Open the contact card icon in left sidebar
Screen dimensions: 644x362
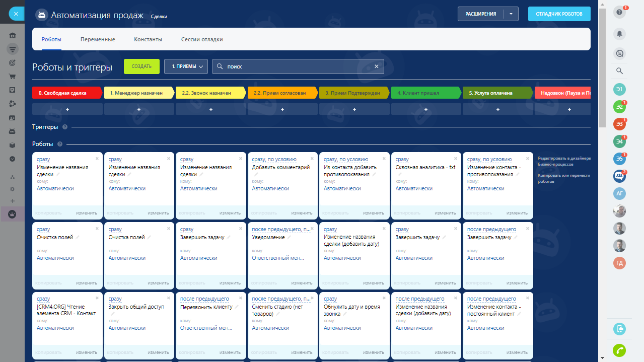13,117
